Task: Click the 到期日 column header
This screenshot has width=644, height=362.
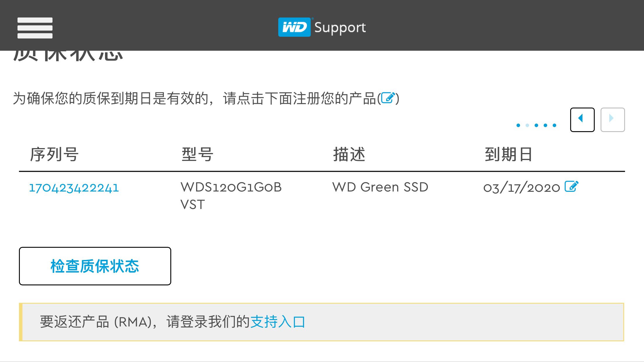Action: click(x=508, y=154)
